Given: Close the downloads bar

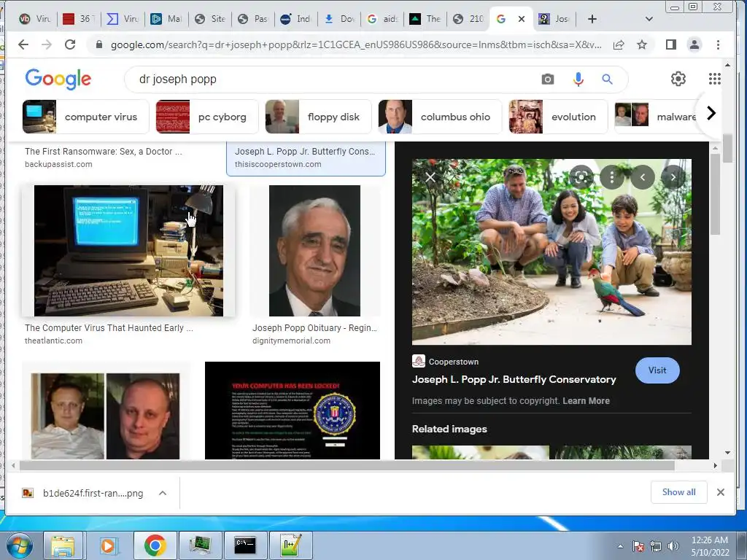Looking at the screenshot, I should pos(721,492).
